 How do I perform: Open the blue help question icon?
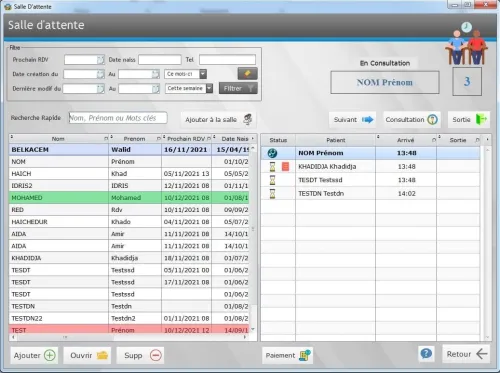tap(426, 353)
